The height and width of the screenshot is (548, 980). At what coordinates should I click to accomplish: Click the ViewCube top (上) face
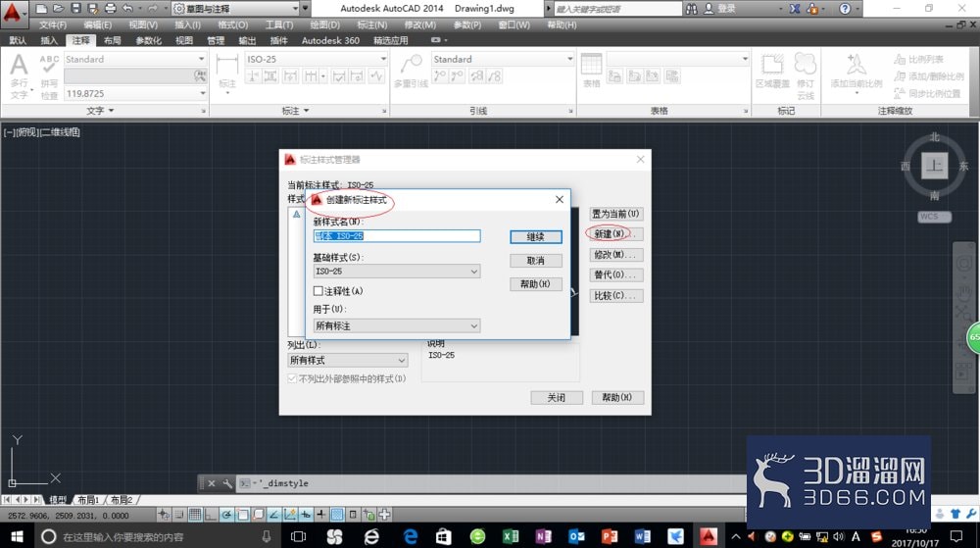coord(934,166)
